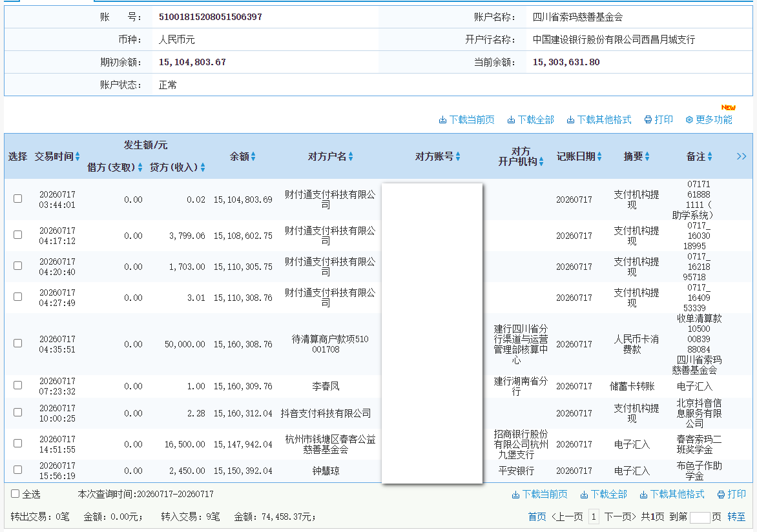Check row with time 04:35:51
Screen dimensions: 757x532
click(18, 343)
